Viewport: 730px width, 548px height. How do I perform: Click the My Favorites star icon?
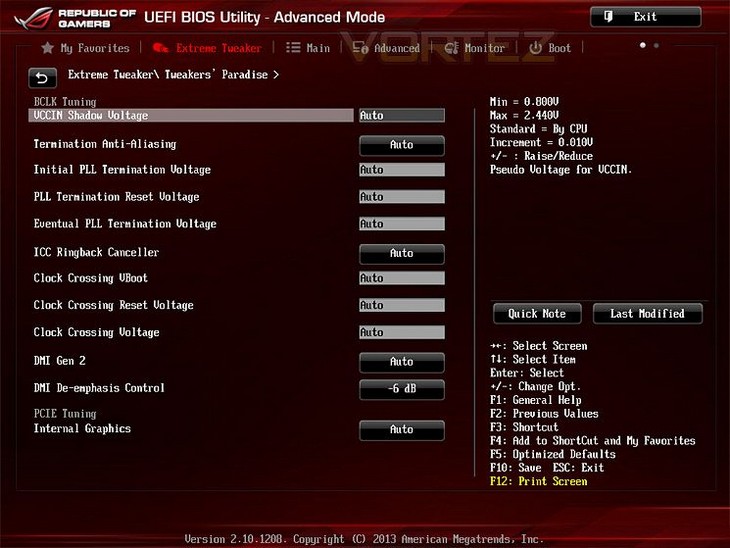pyautogui.click(x=47, y=48)
